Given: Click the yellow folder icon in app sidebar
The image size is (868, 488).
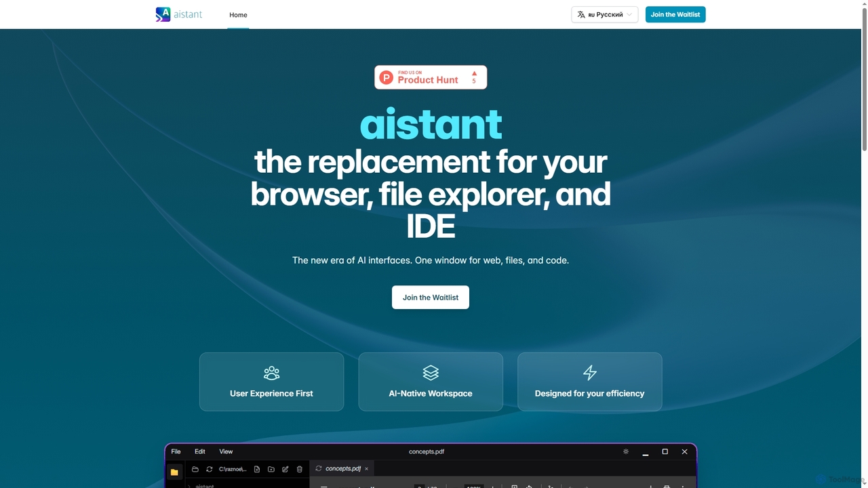Looking at the screenshot, I should pyautogui.click(x=174, y=472).
